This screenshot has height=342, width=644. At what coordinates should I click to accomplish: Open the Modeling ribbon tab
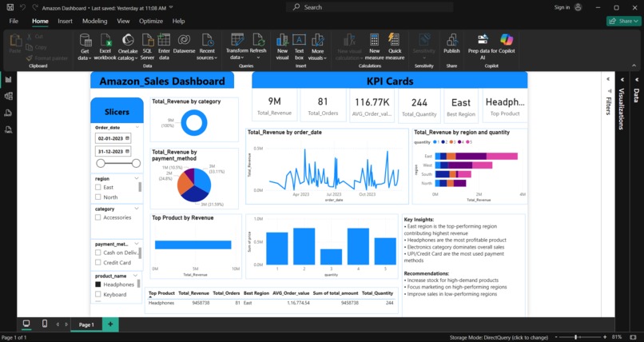(x=94, y=21)
